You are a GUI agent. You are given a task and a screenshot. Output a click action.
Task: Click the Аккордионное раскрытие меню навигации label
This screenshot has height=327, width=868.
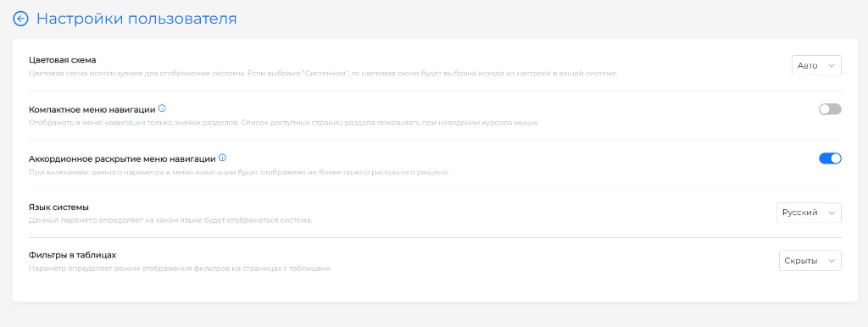(122, 158)
